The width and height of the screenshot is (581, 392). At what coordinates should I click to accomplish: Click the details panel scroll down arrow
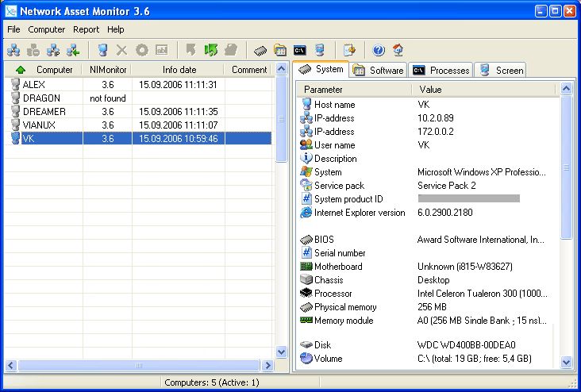(566, 362)
